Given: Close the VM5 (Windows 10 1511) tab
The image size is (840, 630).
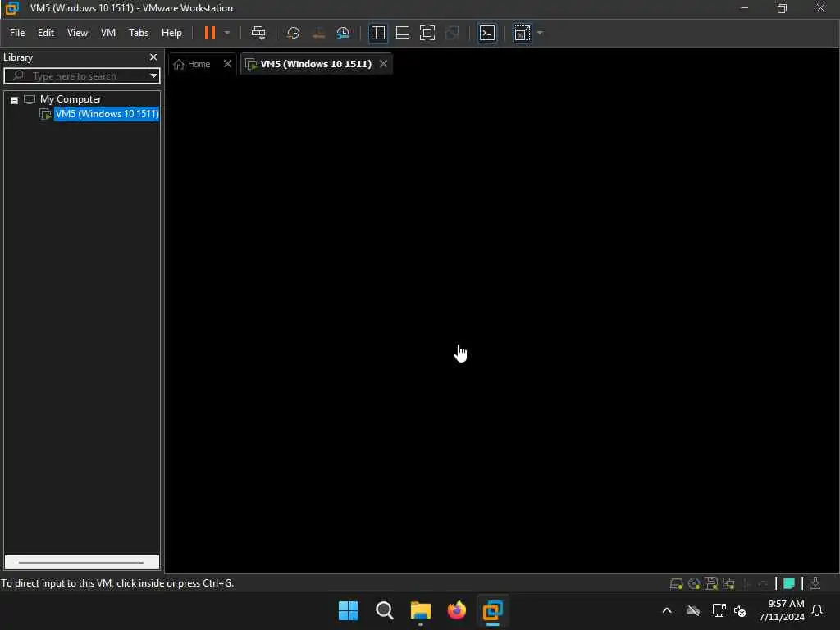Looking at the screenshot, I should 383,63.
